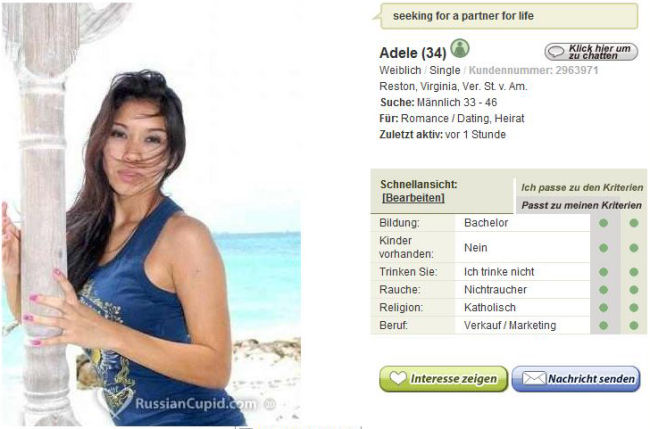Select the 'Ich passe zu den Kriterien' tab
This screenshot has width=650, height=429.
coord(582,187)
